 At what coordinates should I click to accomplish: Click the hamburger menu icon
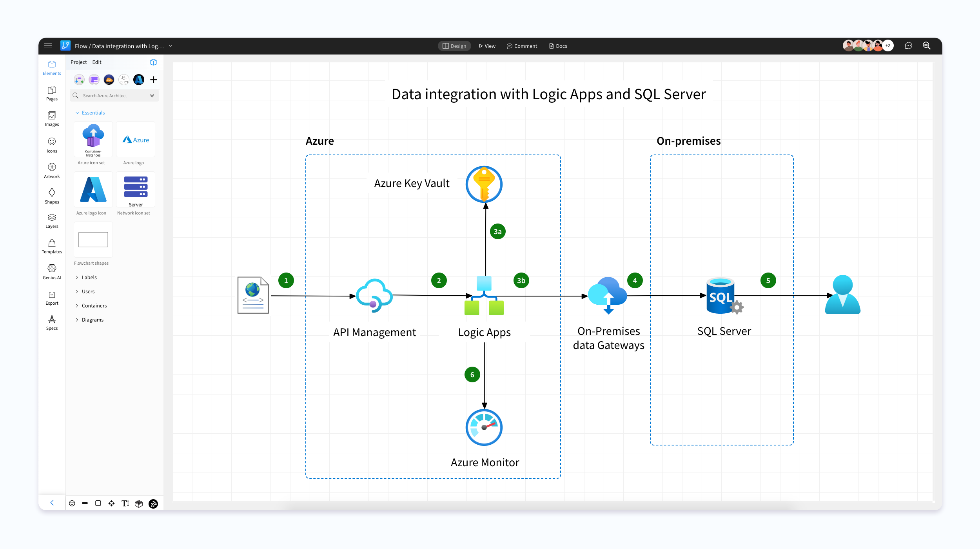[48, 46]
